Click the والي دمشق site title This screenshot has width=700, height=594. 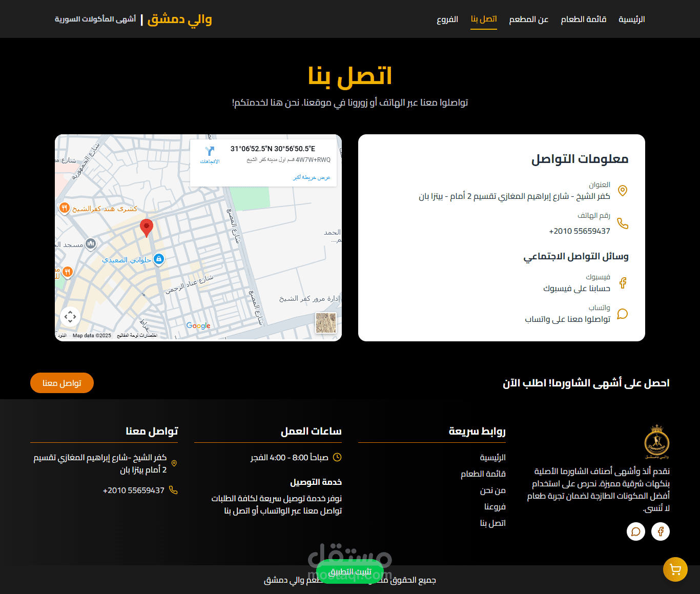180,19
